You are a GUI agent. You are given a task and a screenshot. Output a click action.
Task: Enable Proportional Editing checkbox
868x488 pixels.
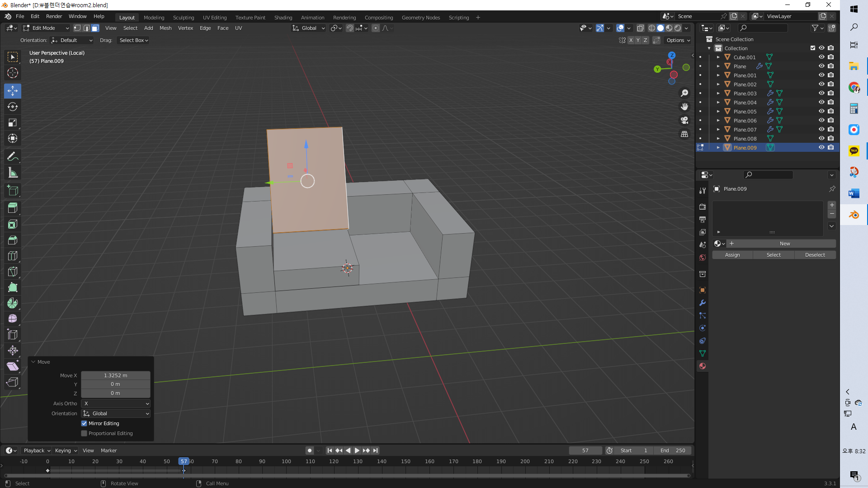tap(84, 433)
